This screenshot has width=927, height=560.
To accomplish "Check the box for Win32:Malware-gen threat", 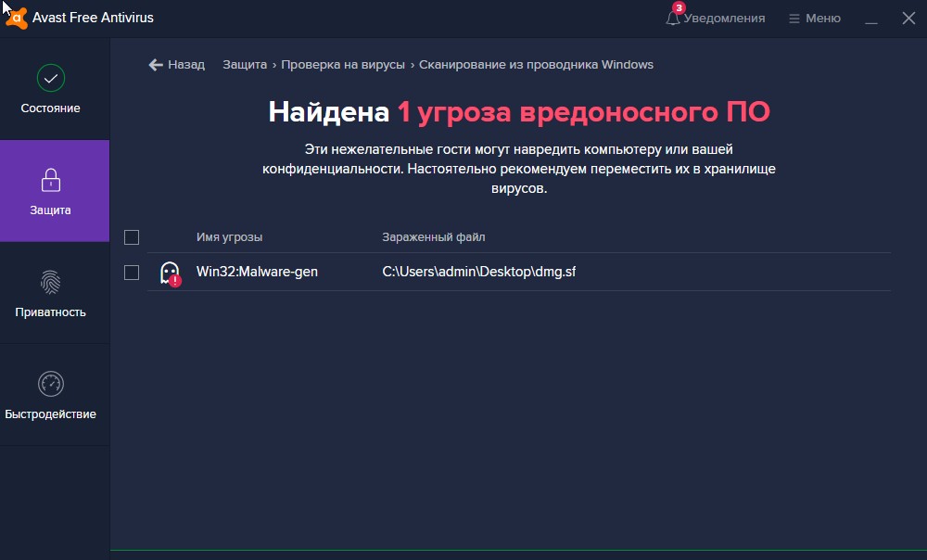I will 132,273.
